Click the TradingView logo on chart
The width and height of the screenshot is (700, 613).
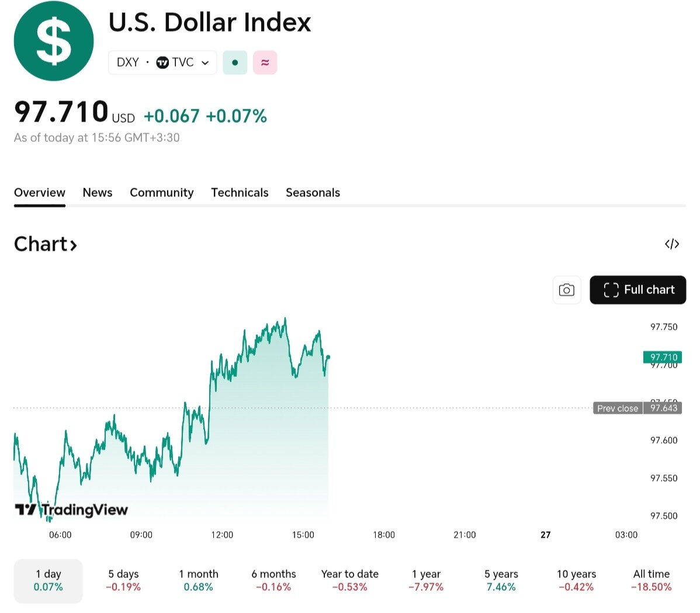(x=71, y=510)
